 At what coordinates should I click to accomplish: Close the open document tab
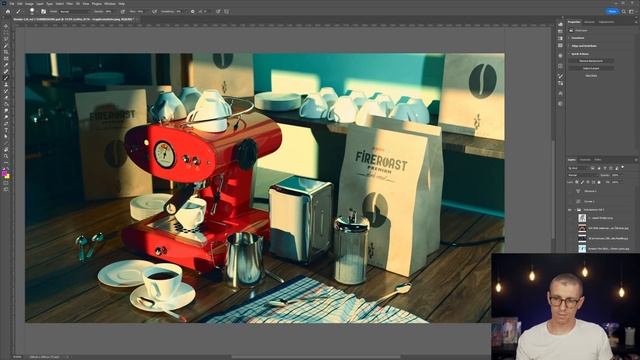[138, 19]
